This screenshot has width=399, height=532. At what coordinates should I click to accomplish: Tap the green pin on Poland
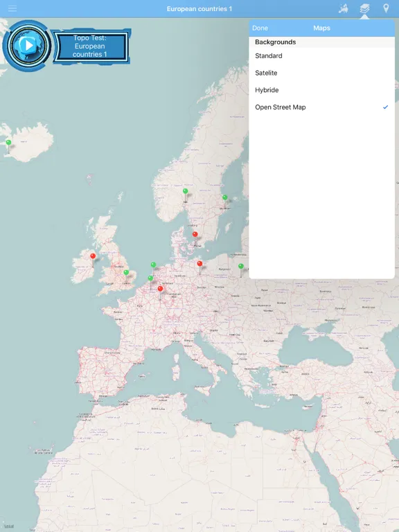pyautogui.click(x=241, y=266)
